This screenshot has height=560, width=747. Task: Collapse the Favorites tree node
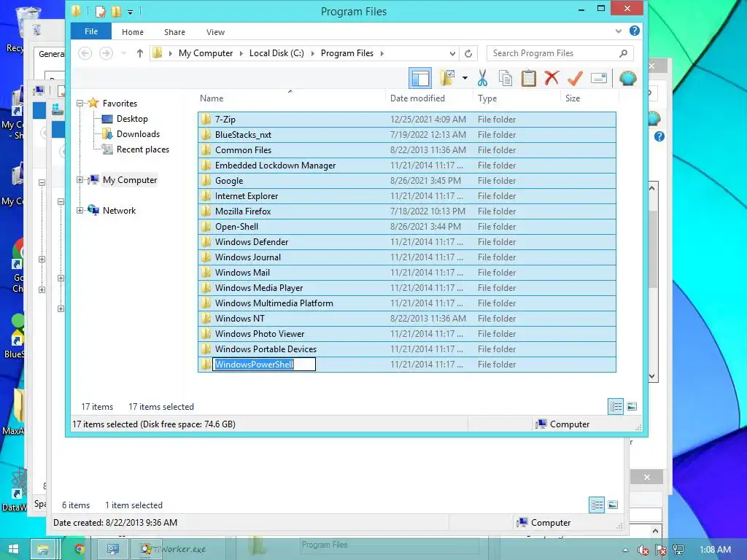point(80,103)
